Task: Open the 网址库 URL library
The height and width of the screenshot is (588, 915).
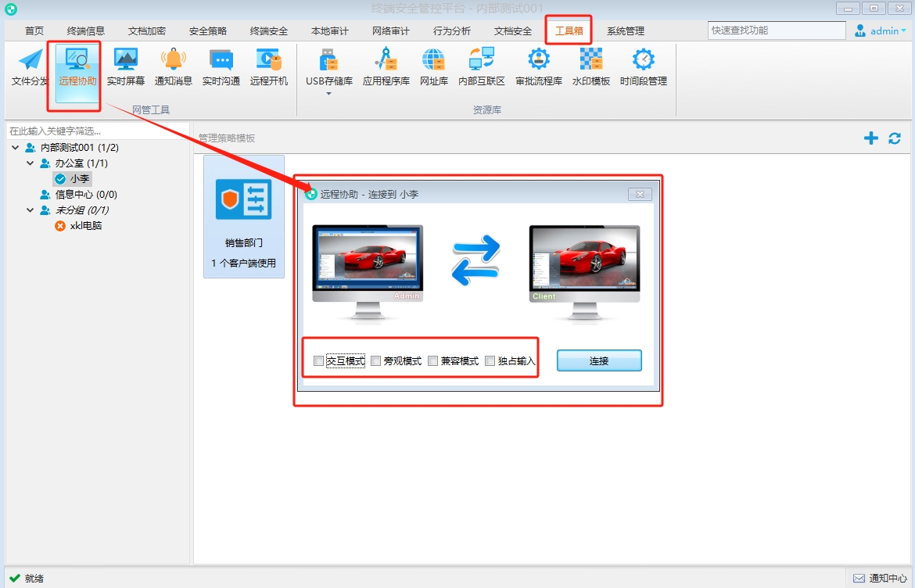Action: tap(433, 68)
